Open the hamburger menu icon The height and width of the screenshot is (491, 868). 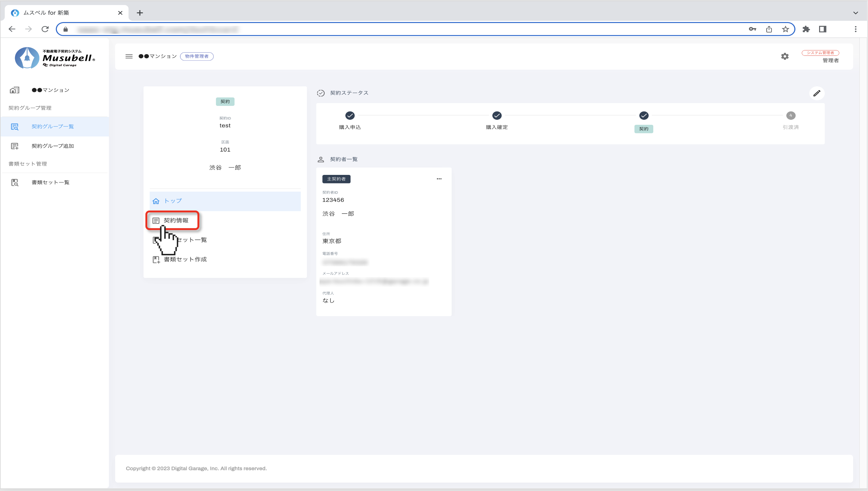tap(129, 56)
